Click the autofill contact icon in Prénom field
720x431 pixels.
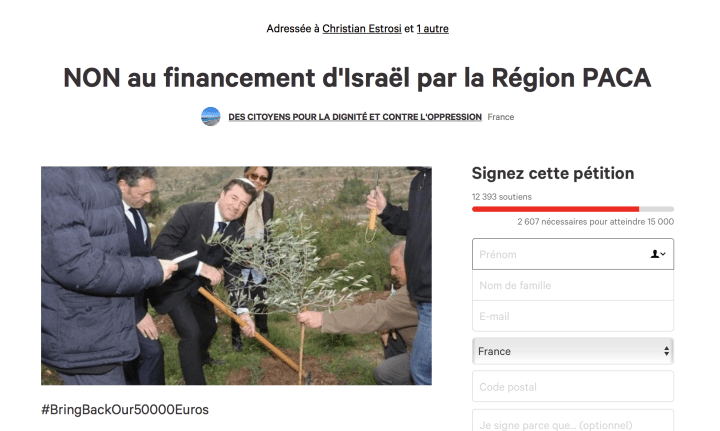[658, 254]
